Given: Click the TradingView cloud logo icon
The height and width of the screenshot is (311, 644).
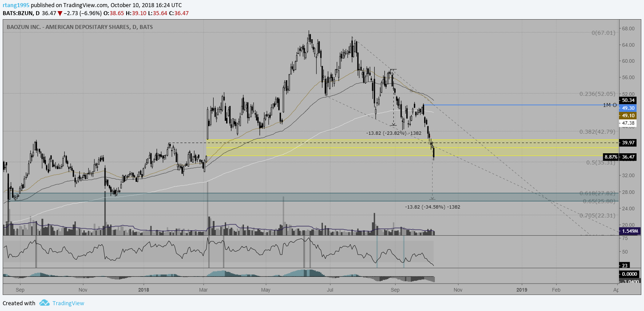Looking at the screenshot, I should 44,303.
